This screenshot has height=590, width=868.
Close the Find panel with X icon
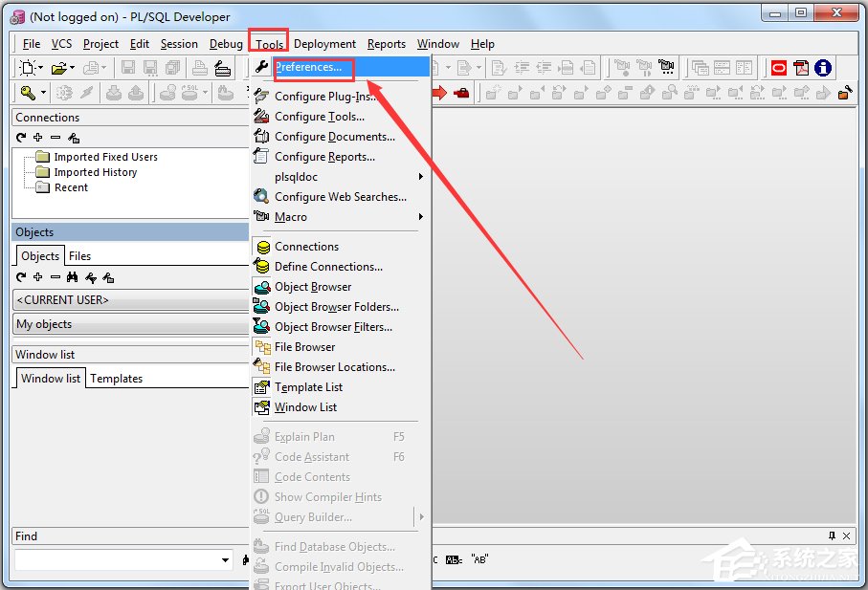tap(846, 535)
